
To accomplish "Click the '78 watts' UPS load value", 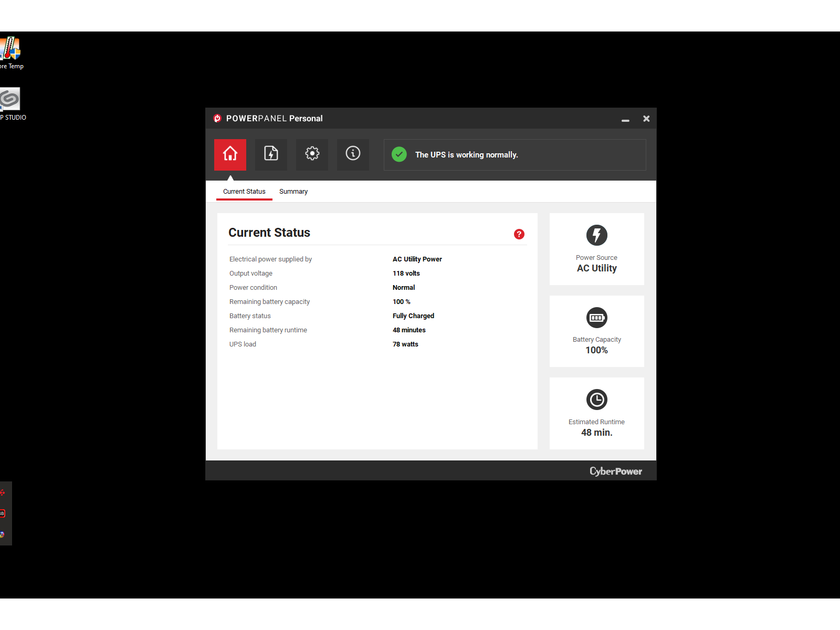I will pos(405,344).
